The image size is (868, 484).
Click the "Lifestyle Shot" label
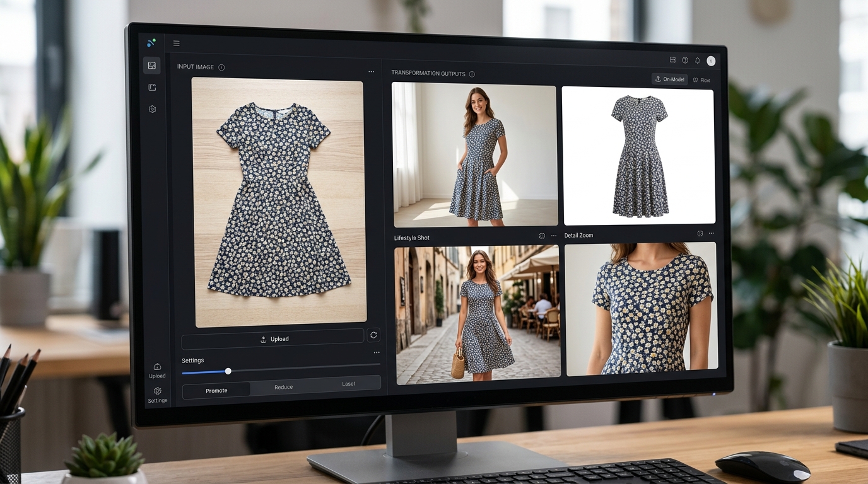(x=412, y=238)
